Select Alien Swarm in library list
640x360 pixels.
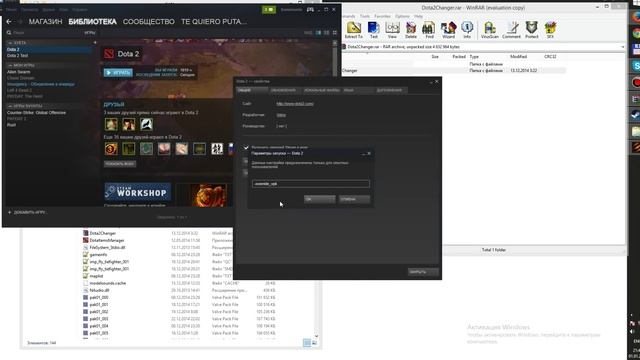click(x=49, y=72)
